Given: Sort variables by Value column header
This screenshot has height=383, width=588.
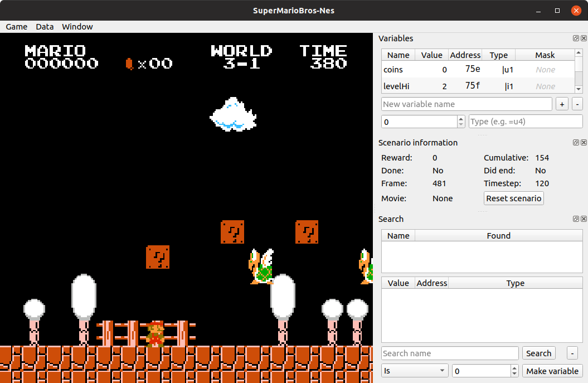Looking at the screenshot, I should 431,55.
